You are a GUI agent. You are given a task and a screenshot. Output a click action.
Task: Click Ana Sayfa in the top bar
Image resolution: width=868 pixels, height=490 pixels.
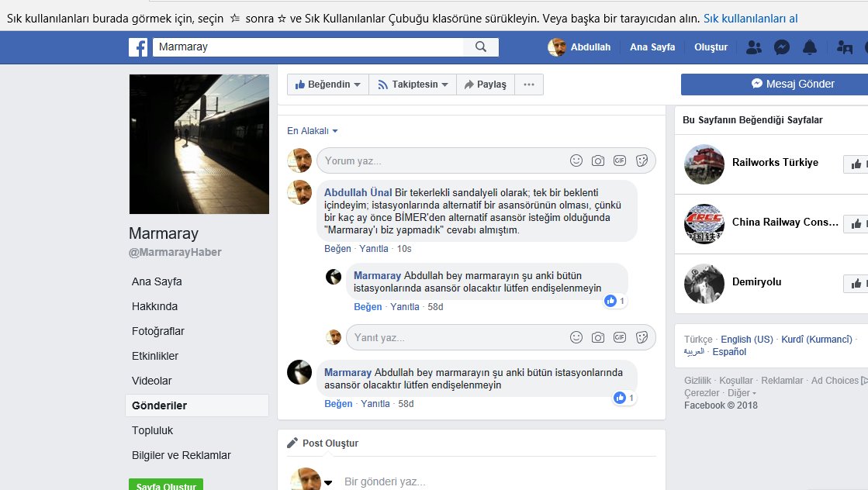(652, 47)
